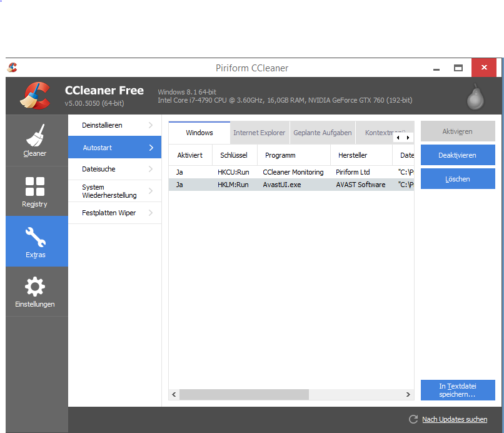
Task: Click the Aktivieren button
Action: pos(458,131)
